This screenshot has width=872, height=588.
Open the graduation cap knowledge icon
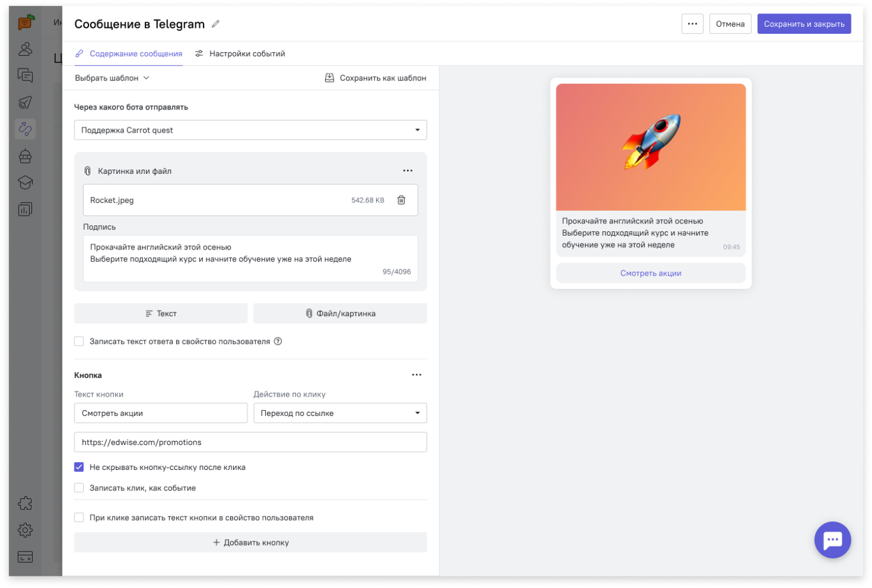pyautogui.click(x=25, y=182)
